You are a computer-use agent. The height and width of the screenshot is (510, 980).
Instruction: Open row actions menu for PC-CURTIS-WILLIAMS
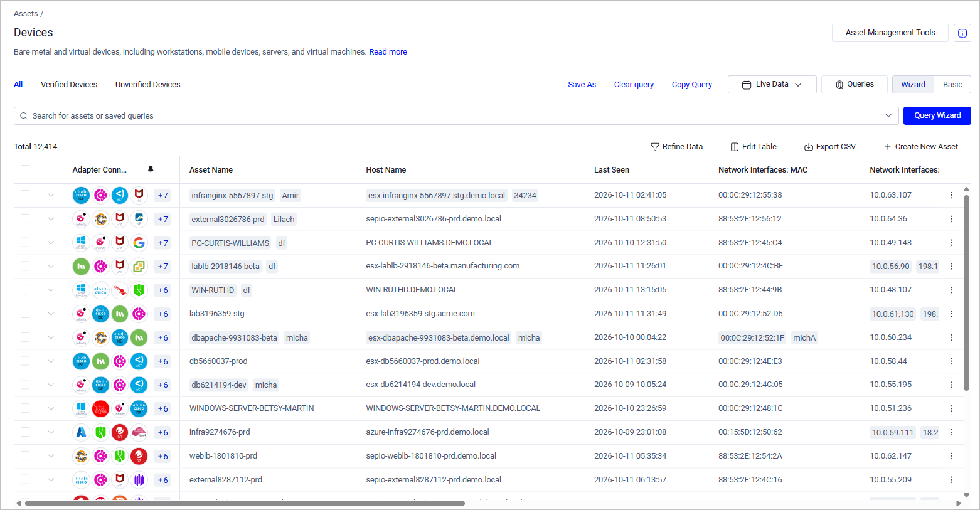951,243
